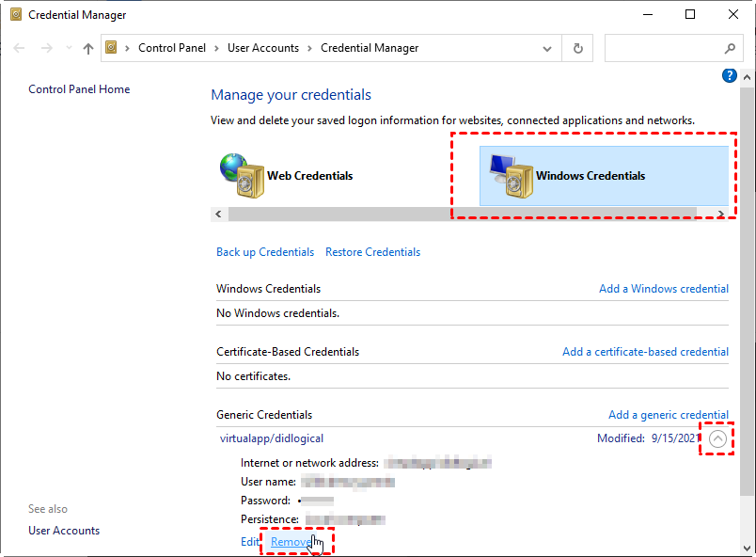Click the Back navigation arrow
756x557 pixels.
point(19,48)
